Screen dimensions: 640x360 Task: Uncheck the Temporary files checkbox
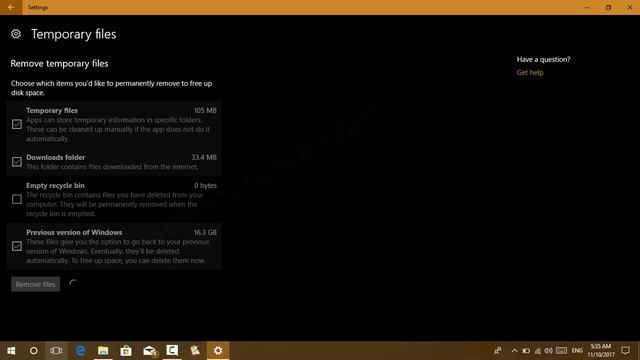pos(17,124)
